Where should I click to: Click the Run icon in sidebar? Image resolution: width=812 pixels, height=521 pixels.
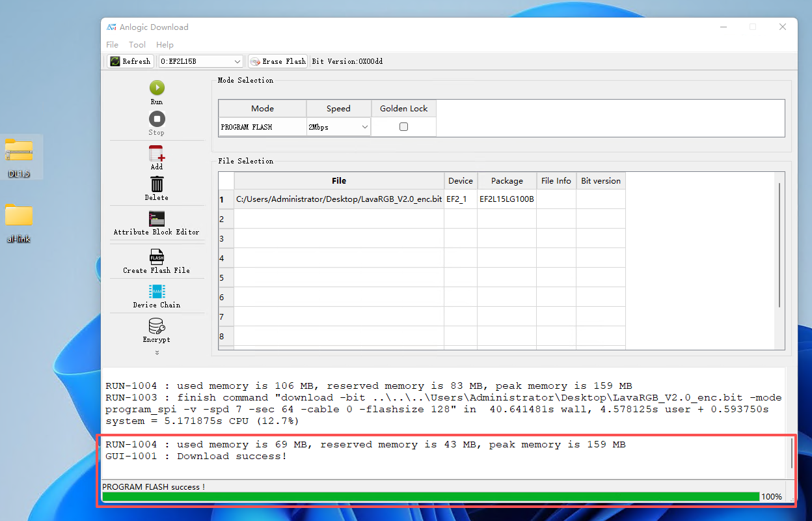point(157,88)
